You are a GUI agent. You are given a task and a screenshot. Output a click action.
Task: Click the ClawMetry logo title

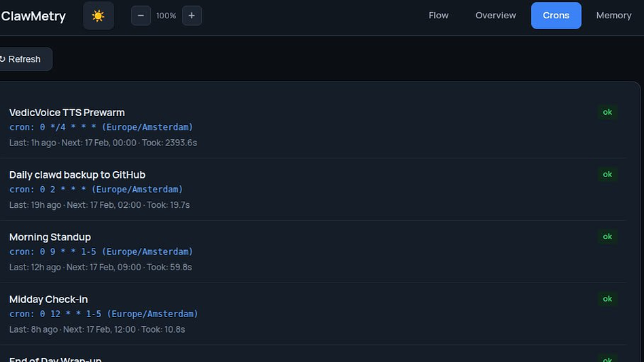click(33, 16)
